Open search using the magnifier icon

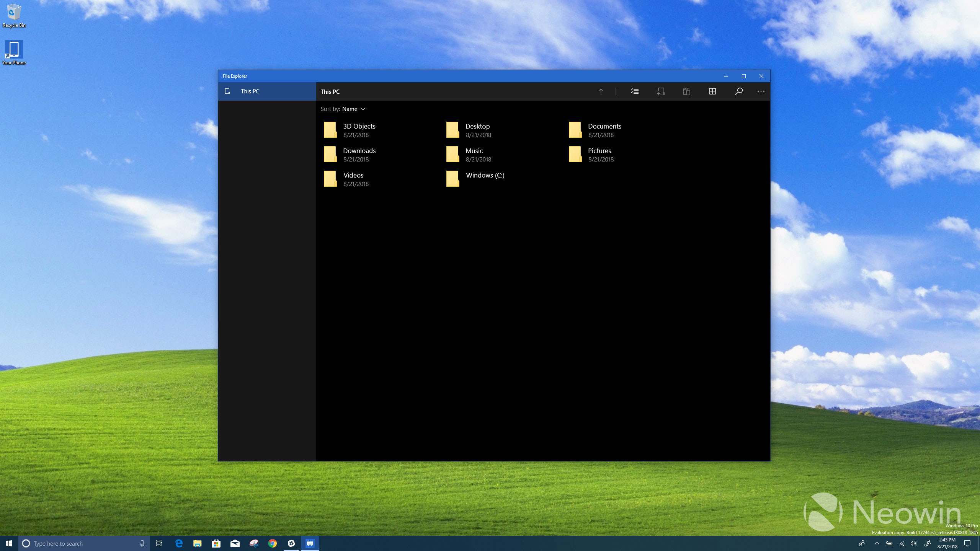click(x=739, y=91)
